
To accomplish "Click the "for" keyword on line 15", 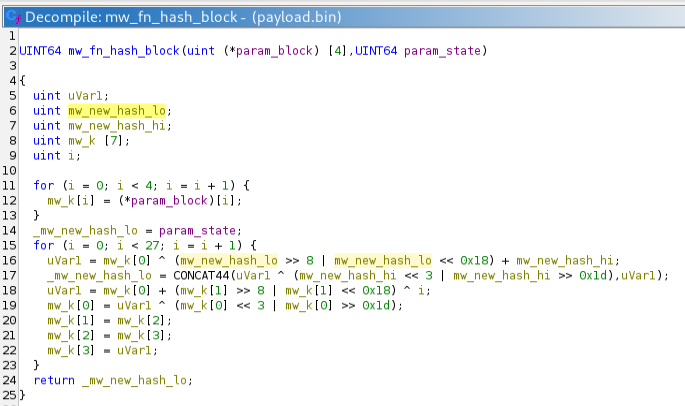I will pyautogui.click(x=44, y=245).
